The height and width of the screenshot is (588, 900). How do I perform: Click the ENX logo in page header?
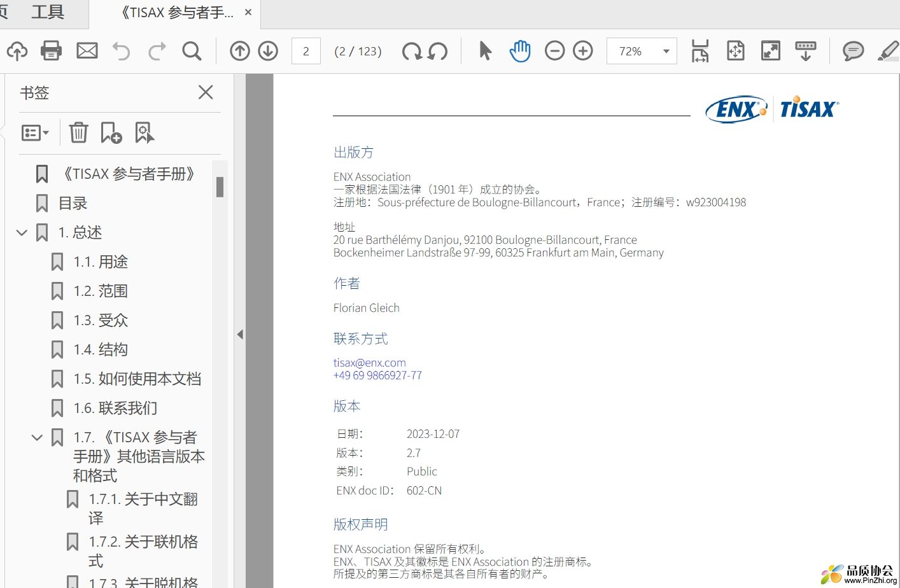(736, 109)
